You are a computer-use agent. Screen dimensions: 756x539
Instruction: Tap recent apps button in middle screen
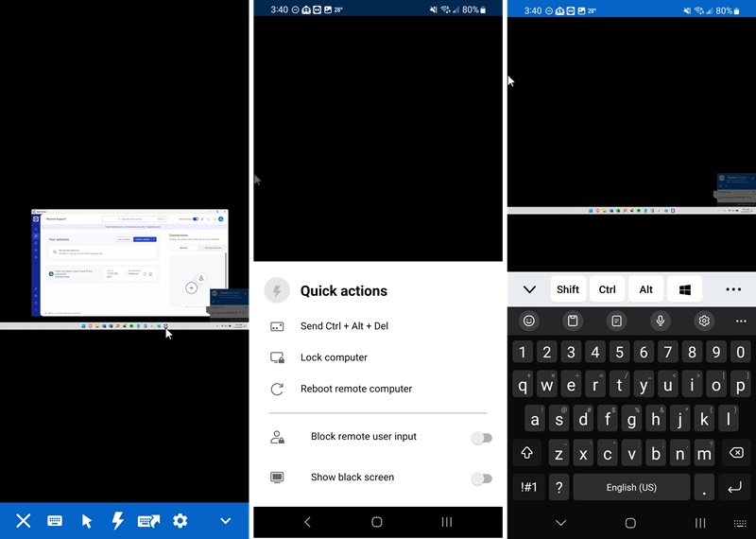click(x=447, y=522)
